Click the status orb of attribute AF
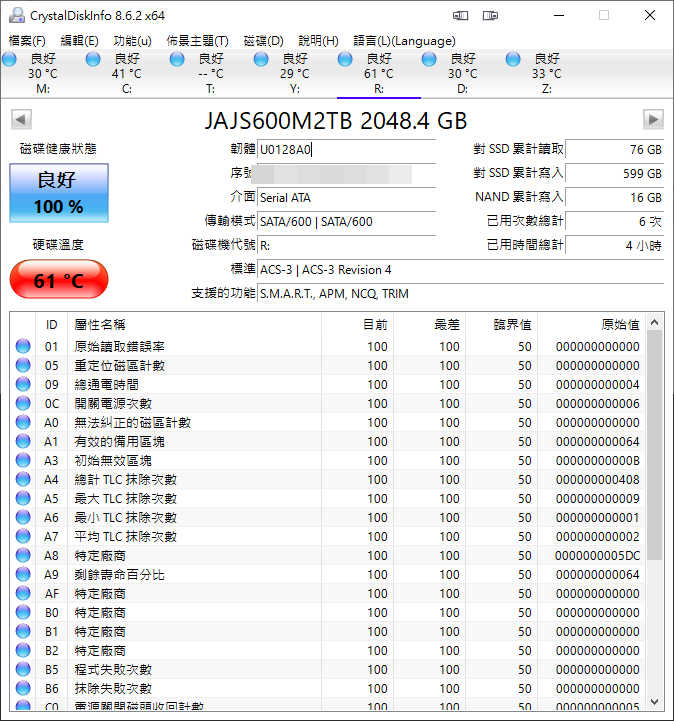The image size is (674, 721). [x=23, y=594]
